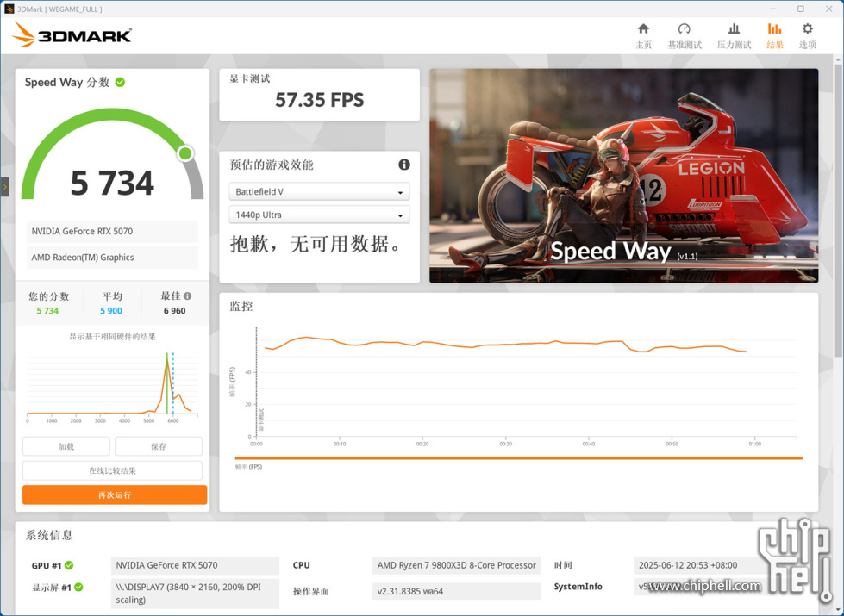
Task: Open the 基准测试 benchmarks gauge icon
Action: click(x=685, y=29)
